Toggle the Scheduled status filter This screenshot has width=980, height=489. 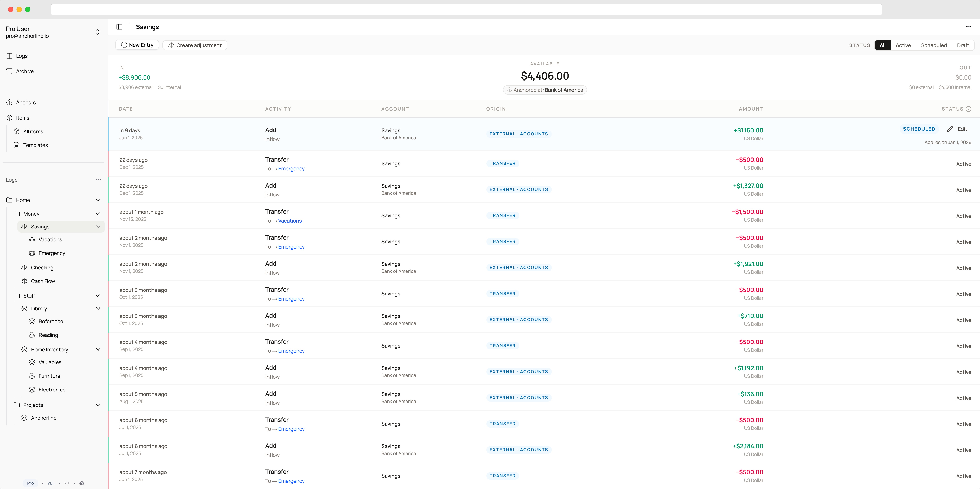click(934, 45)
